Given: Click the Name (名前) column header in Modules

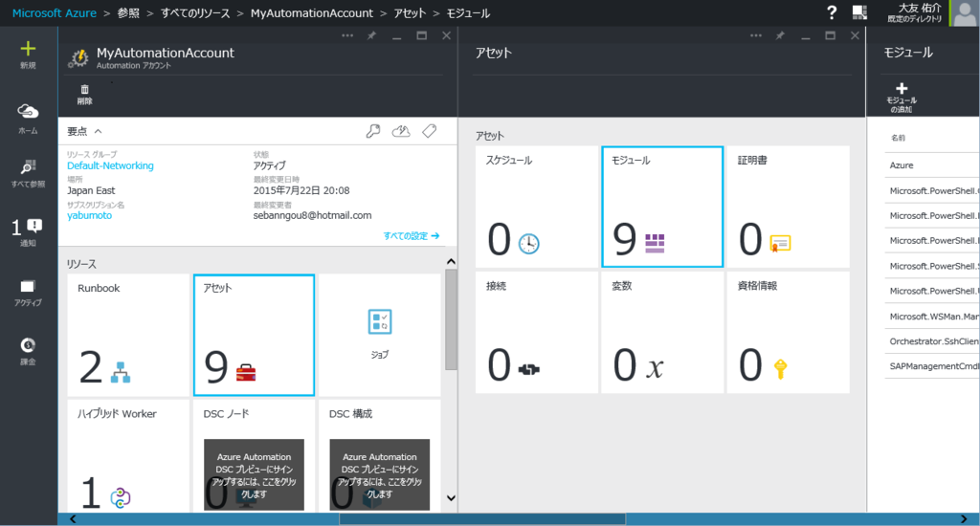Looking at the screenshot, I should 898,138.
